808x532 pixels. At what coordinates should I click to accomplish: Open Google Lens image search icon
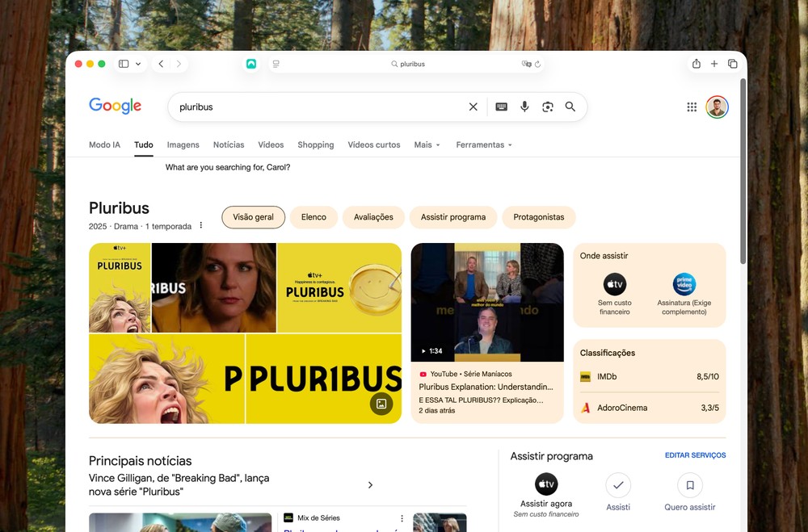pyautogui.click(x=547, y=107)
